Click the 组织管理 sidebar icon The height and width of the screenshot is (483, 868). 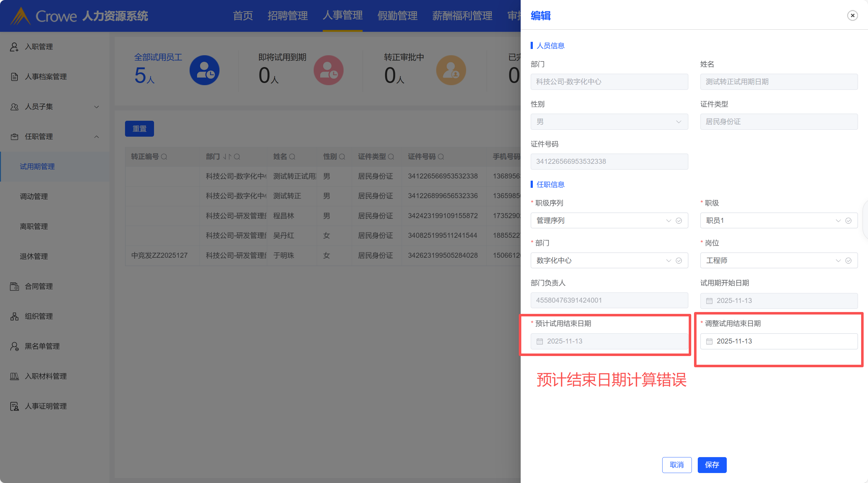tap(14, 316)
